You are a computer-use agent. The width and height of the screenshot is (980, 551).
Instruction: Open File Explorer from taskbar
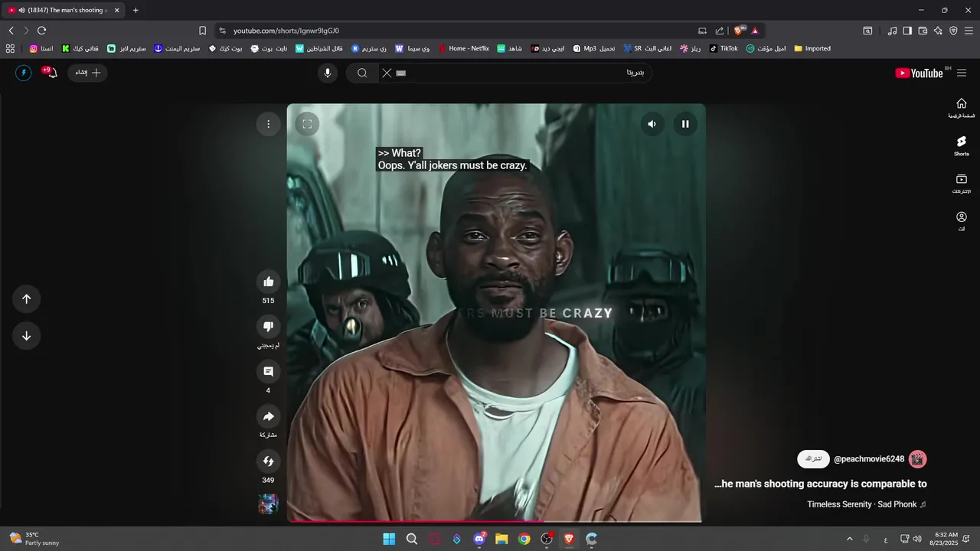click(x=501, y=539)
